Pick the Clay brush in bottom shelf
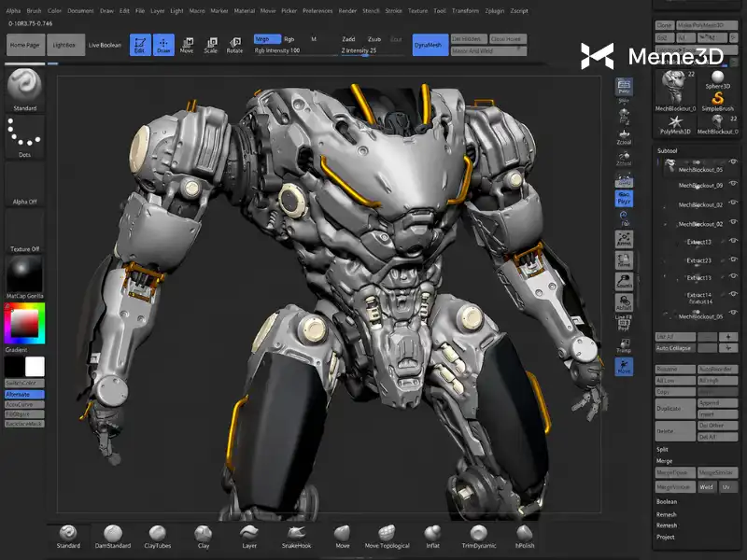 (x=204, y=536)
